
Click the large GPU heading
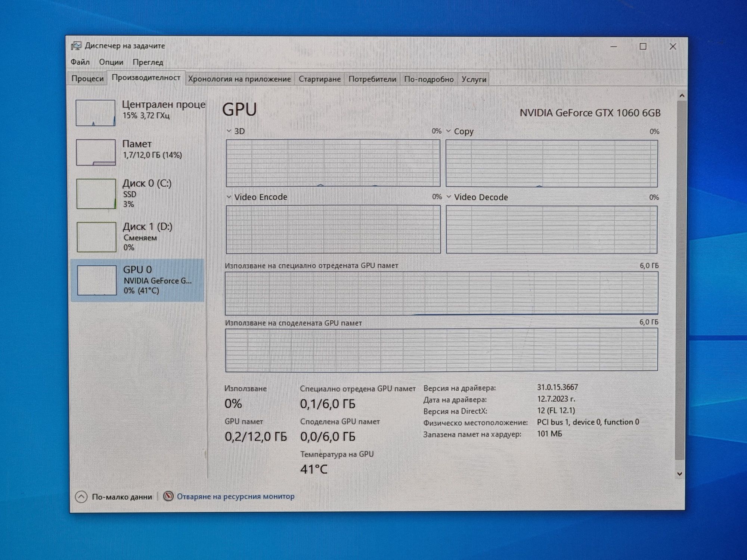pos(239,109)
